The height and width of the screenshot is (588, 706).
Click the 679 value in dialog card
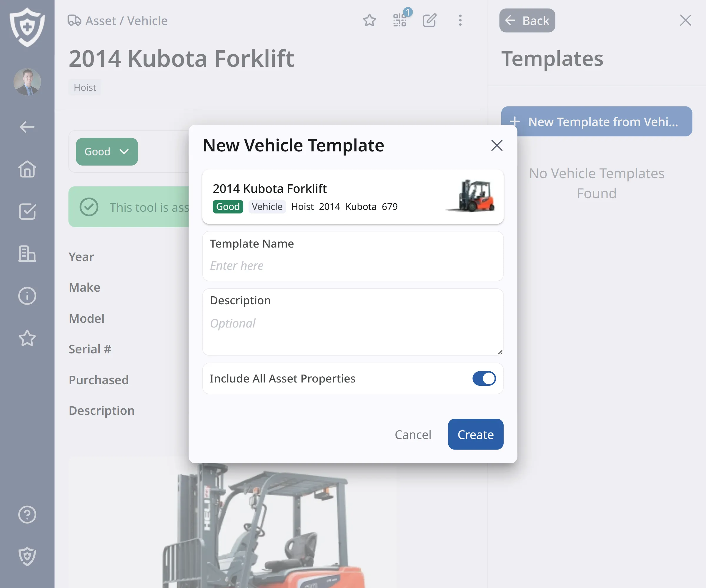pos(390,207)
